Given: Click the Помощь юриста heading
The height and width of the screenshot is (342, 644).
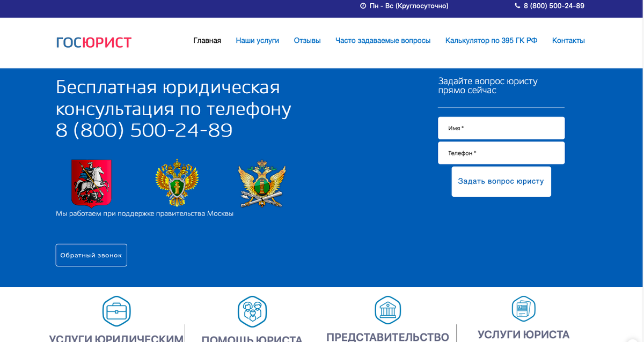Looking at the screenshot, I should point(252,338).
